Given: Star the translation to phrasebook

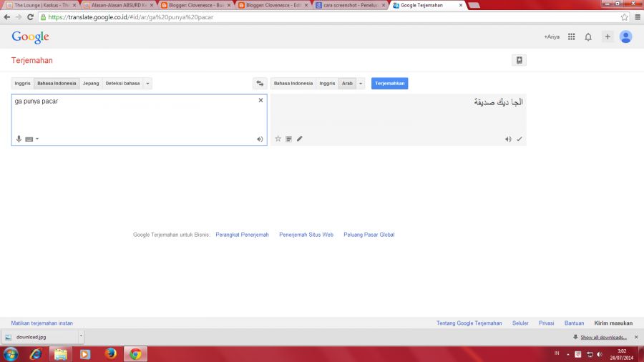Looking at the screenshot, I should (x=278, y=139).
